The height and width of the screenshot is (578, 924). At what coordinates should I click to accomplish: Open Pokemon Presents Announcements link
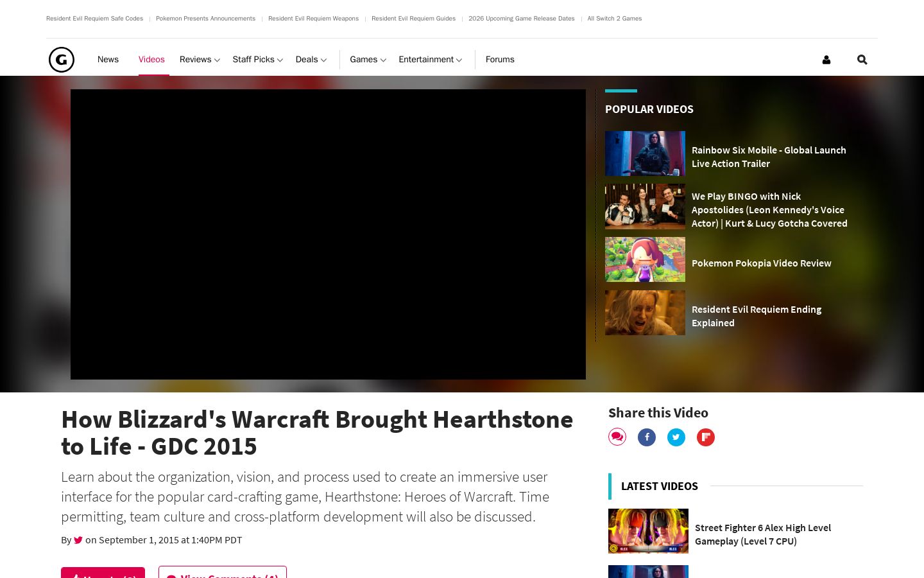[205, 19]
